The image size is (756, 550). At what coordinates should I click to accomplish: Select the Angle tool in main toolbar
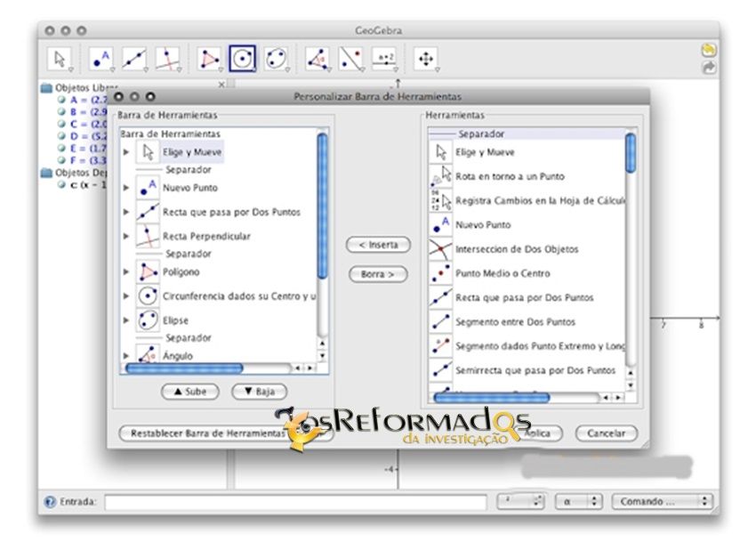(317, 59)
